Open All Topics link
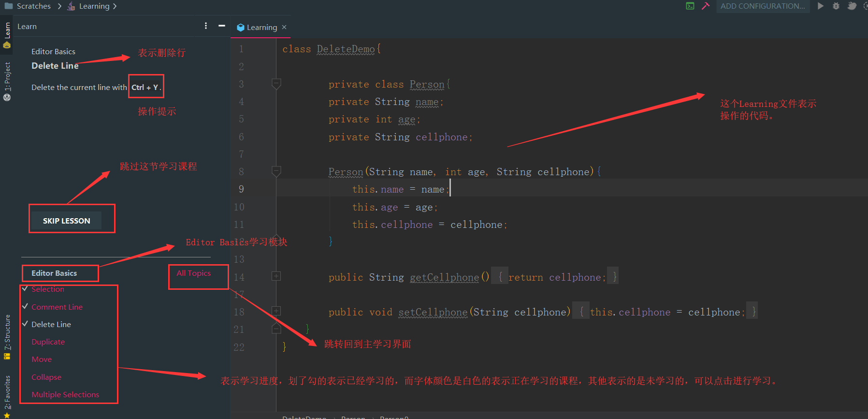 pos(194,273)
